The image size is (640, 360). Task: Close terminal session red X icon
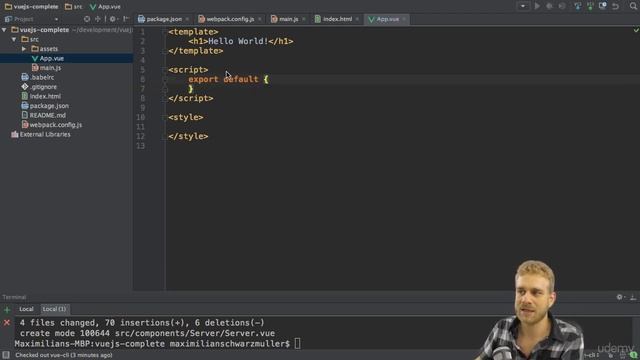(x=7, y=323)
